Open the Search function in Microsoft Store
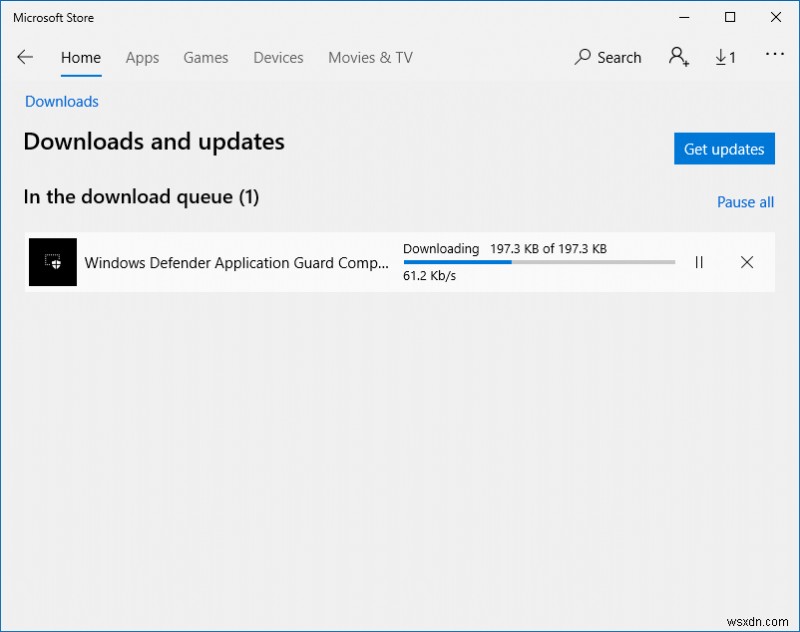Image resolution: width=800 pixels, height=632 pixels. coord(608,57)
